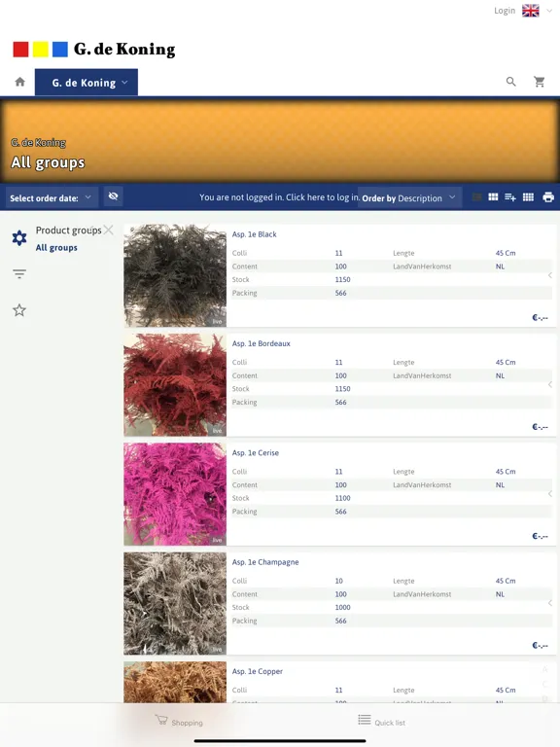Click the All groups banner heading
Screen dimensions: 560x747
click(x=48, y=162)
